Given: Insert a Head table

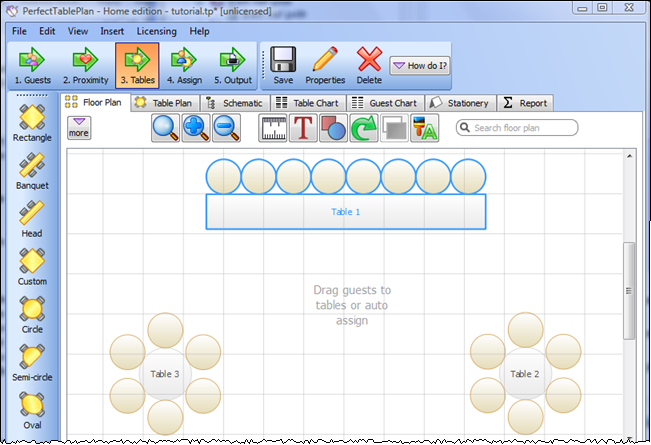Looking at the screenshot, I should click(x=32, y=219).
